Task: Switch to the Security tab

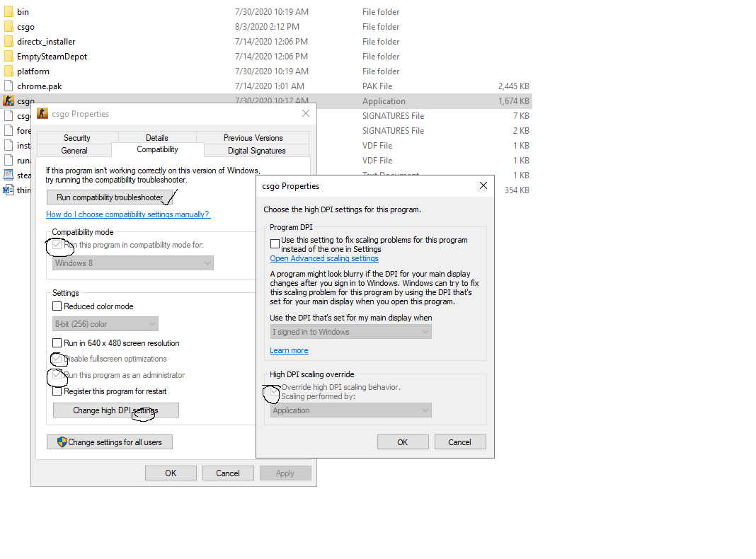Action: click(x=77, y=138)
